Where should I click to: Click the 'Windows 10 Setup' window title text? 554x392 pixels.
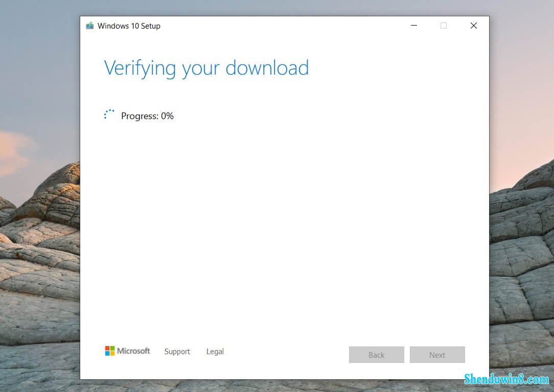(x=129, y=26)
